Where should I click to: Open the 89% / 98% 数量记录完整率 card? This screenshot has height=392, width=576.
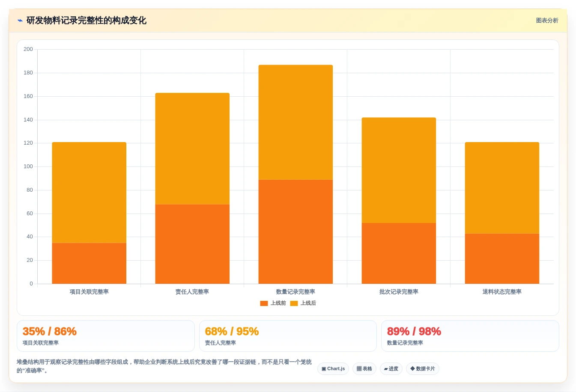470,336
